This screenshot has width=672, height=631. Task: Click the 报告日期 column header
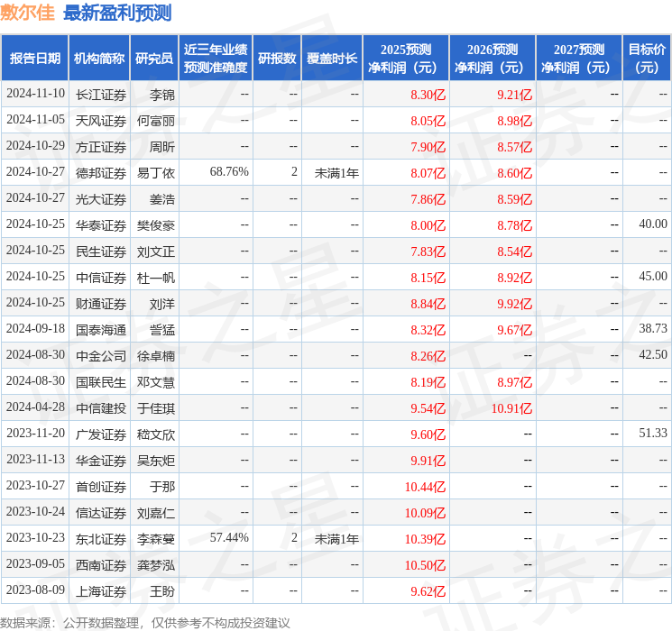[x=34, y=59]
